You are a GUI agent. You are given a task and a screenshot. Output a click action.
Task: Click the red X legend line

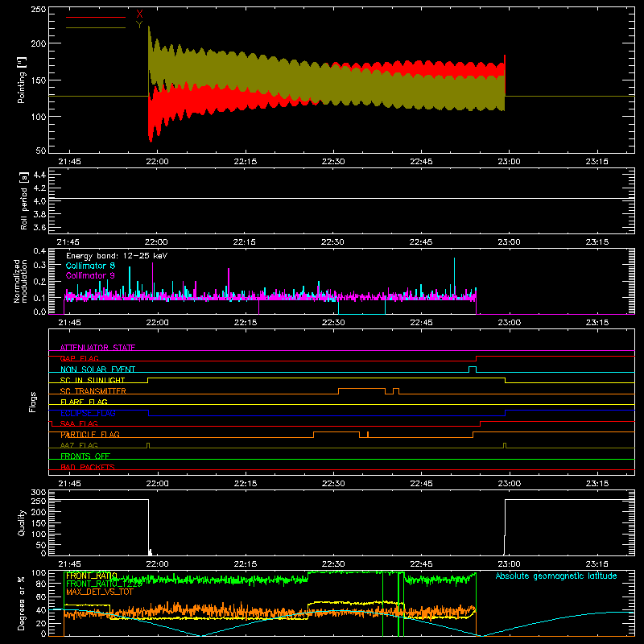click(x=96, y=17)
